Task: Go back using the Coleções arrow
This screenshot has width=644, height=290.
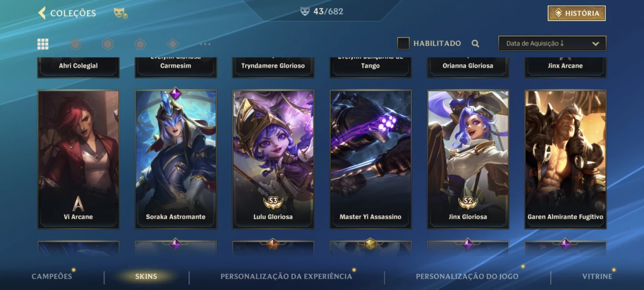Action: tap(42, 13)
